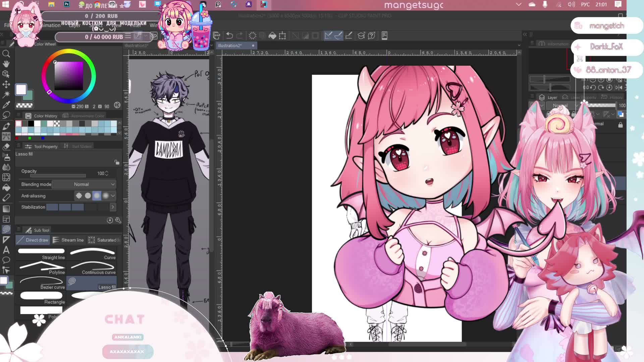Click the PSD export icon
This screenshot has height=362, width=644.
[x=217, y=36]
